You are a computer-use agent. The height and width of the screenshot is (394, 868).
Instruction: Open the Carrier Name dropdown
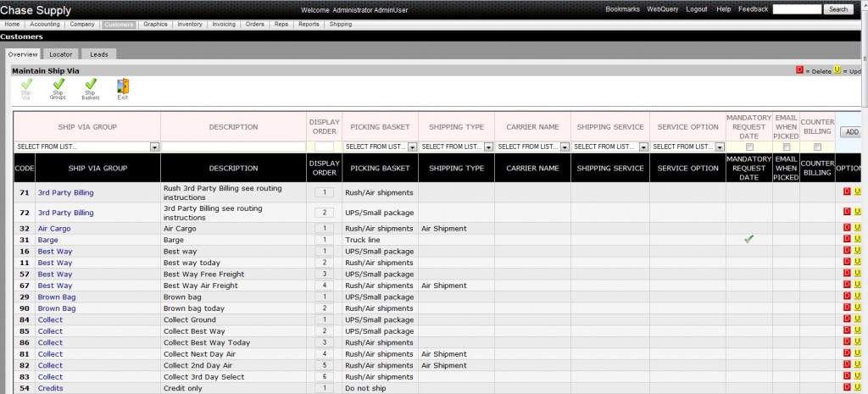click(x=533, y=147)
